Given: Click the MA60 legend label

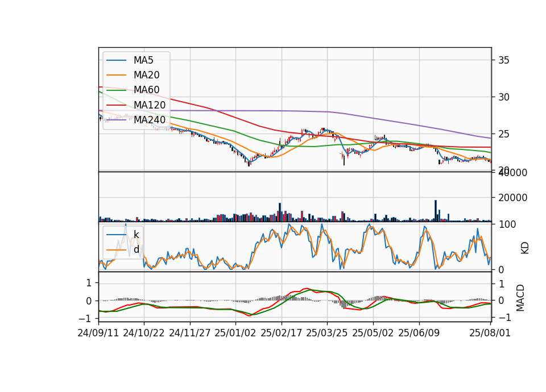Looking at the screenshot, I should (146, 90).
